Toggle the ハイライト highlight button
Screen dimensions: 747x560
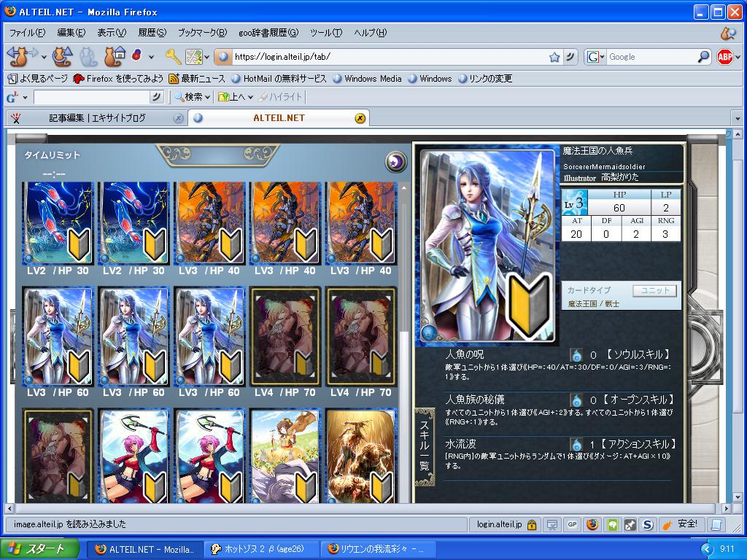click(280, 97)
